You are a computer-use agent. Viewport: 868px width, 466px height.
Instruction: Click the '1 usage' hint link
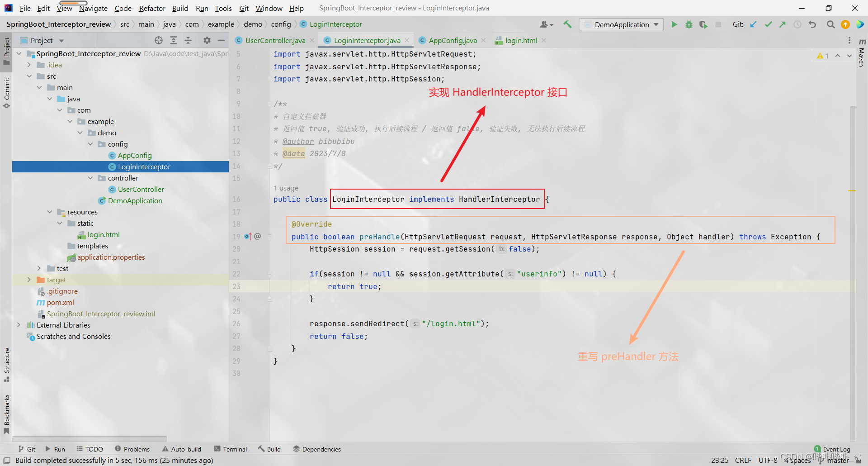click(286, 188)
